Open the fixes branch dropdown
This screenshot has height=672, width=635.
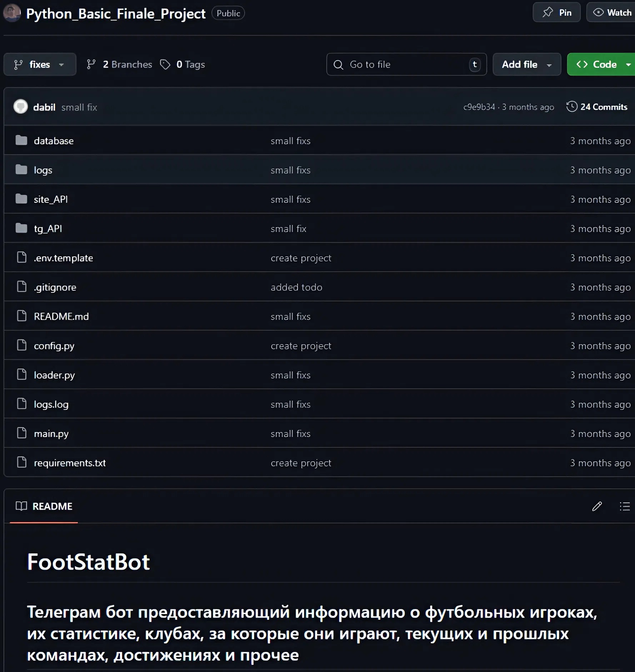(40, 65)
